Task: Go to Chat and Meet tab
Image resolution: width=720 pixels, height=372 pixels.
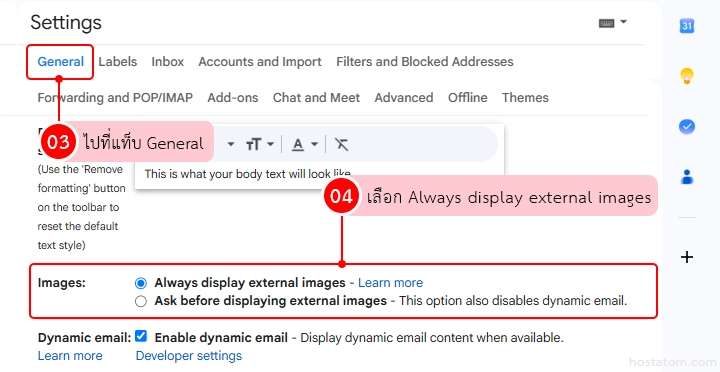Action: point(316,97)
